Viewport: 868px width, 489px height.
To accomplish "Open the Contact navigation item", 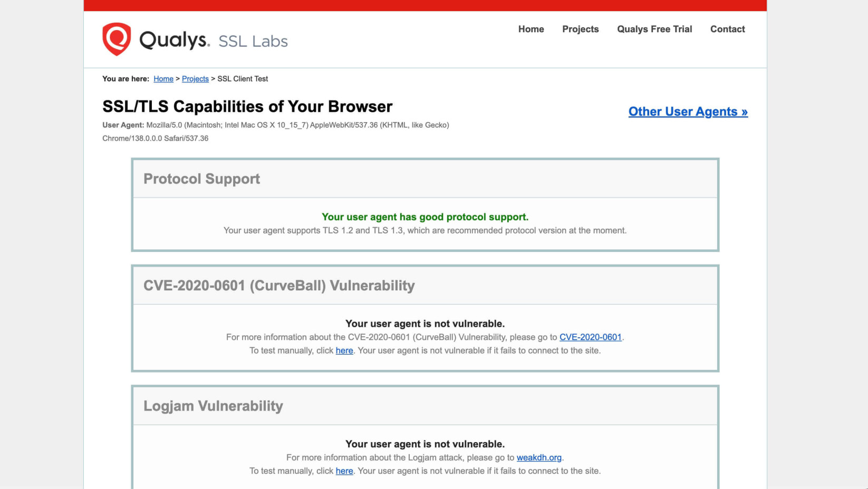I will tap(728, 29).
